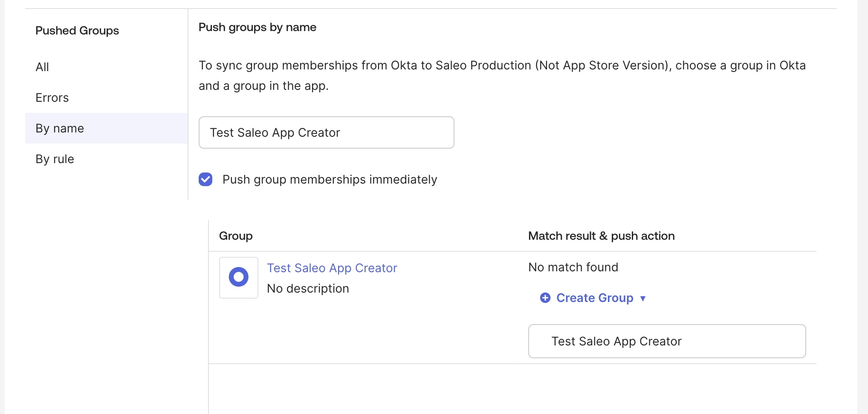The image size is (868, 414).
Task: Click the plus icon beside Create Group
Action: pyautogui.click(x=545, y=298)
